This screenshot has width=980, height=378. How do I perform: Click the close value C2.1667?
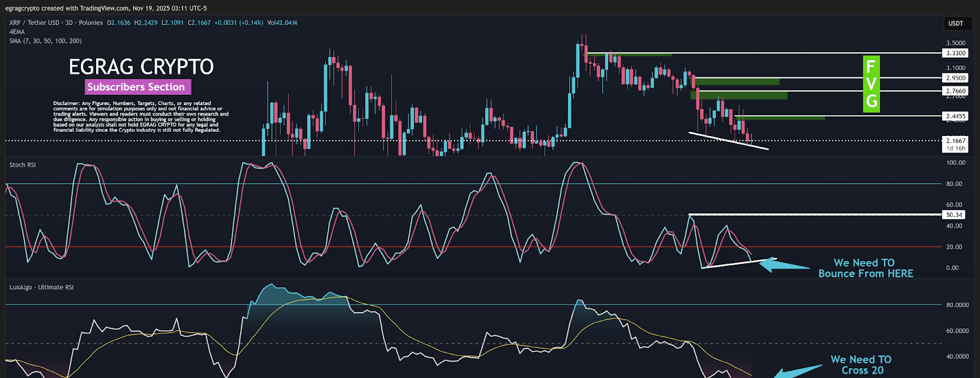pos(199,23)
